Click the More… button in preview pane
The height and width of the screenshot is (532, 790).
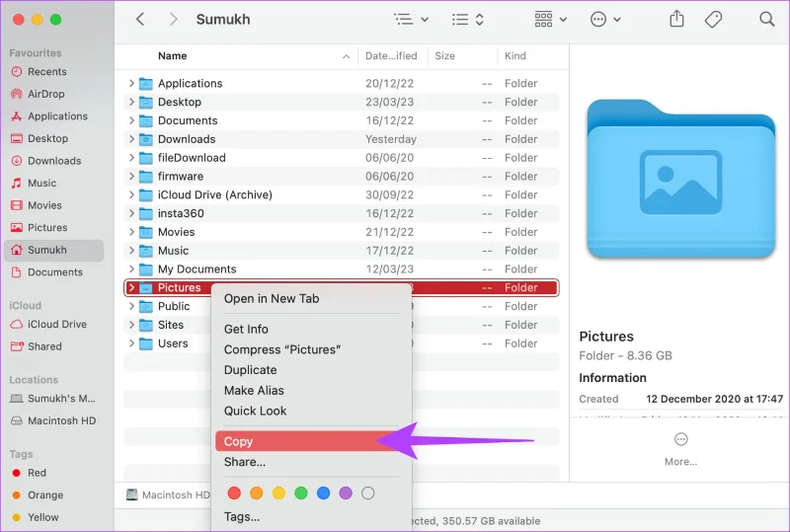pos(680,449)
